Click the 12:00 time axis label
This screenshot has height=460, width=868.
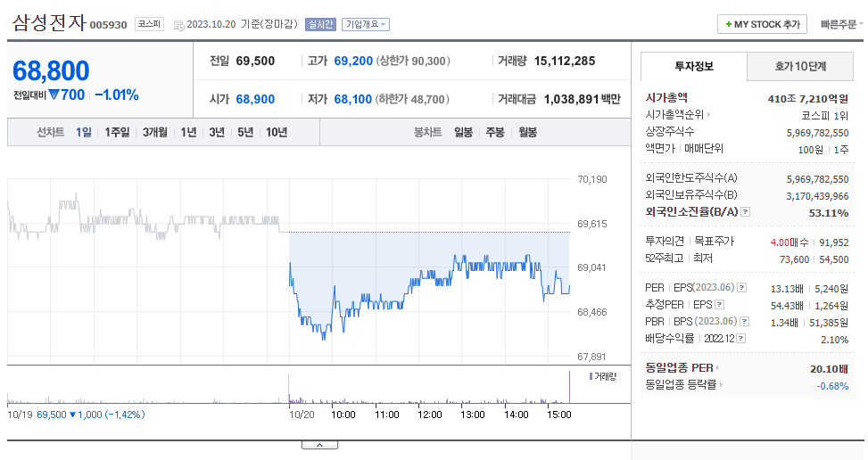[x=430, y=415]
